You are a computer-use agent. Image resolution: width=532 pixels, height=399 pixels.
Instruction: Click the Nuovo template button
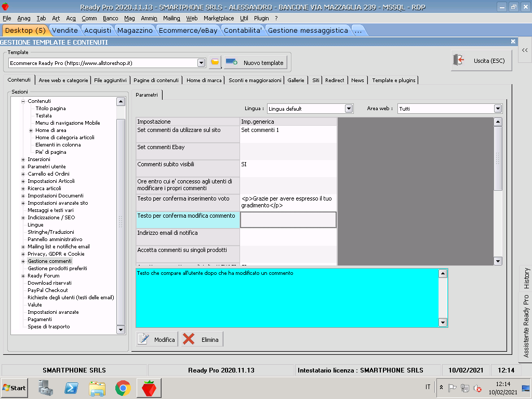click(256, 62)
